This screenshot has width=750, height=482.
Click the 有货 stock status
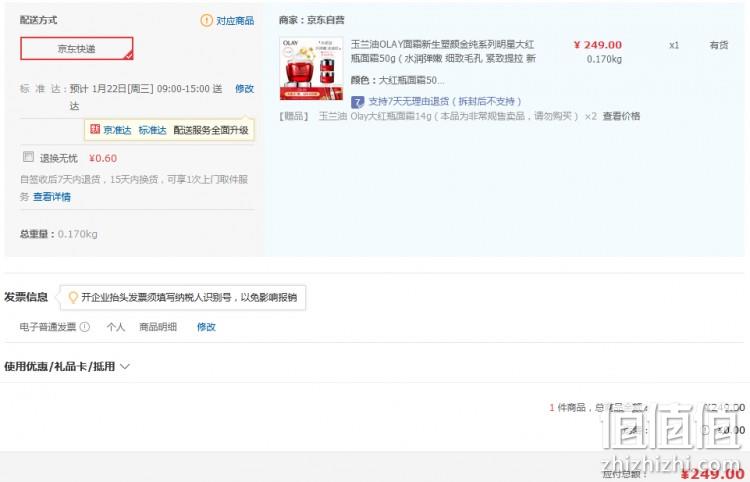[x=719, y=45]
